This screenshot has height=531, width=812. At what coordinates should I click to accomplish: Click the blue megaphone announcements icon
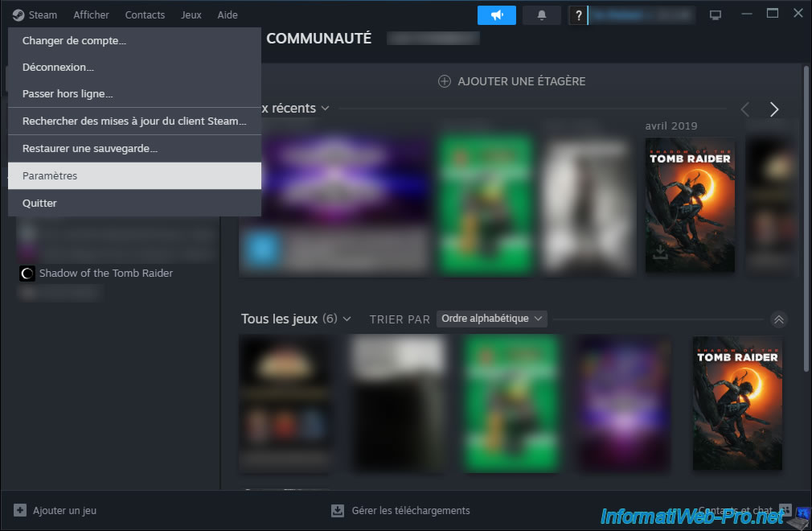click(497, 15)
